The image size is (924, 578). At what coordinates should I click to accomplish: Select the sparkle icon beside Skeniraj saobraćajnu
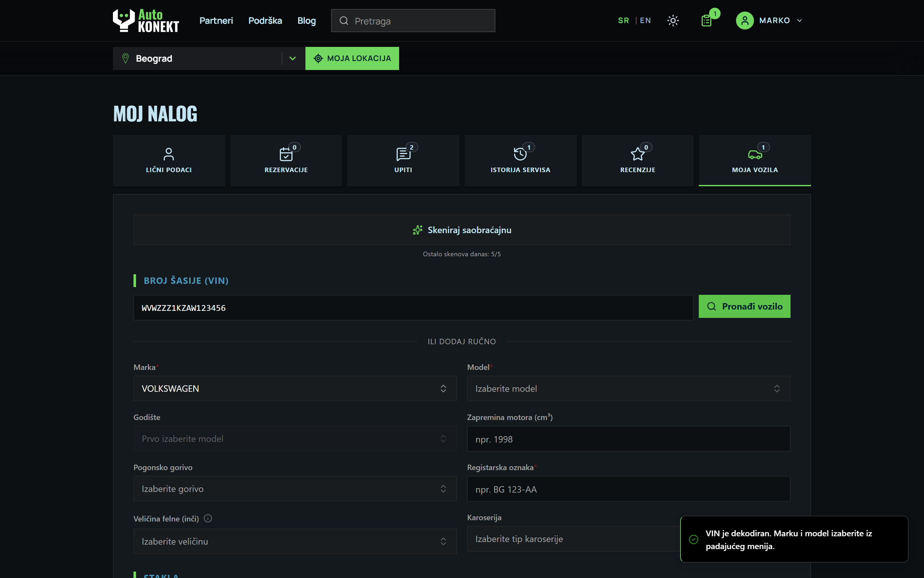[x=417, y=230]
